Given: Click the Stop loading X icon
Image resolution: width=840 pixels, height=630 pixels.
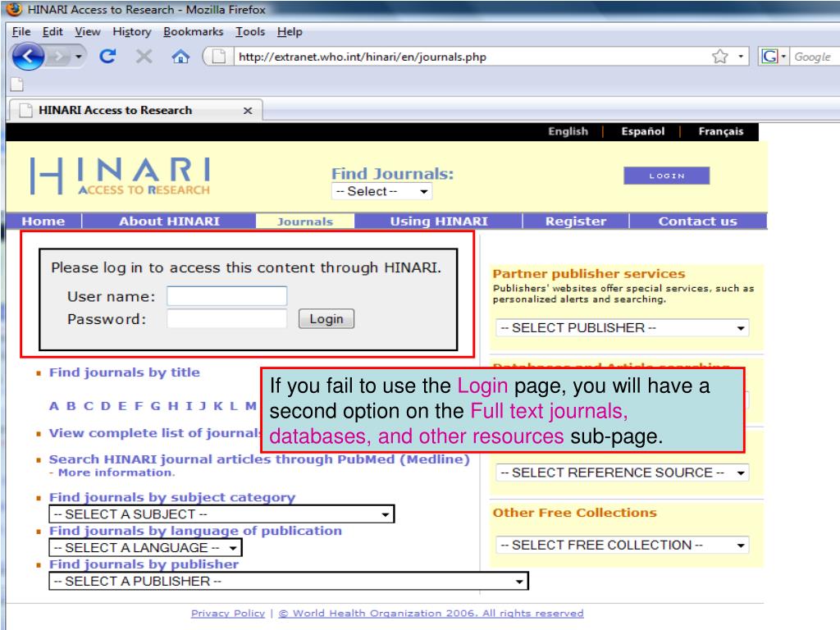Looking at the screenshot, I should 143,58.
